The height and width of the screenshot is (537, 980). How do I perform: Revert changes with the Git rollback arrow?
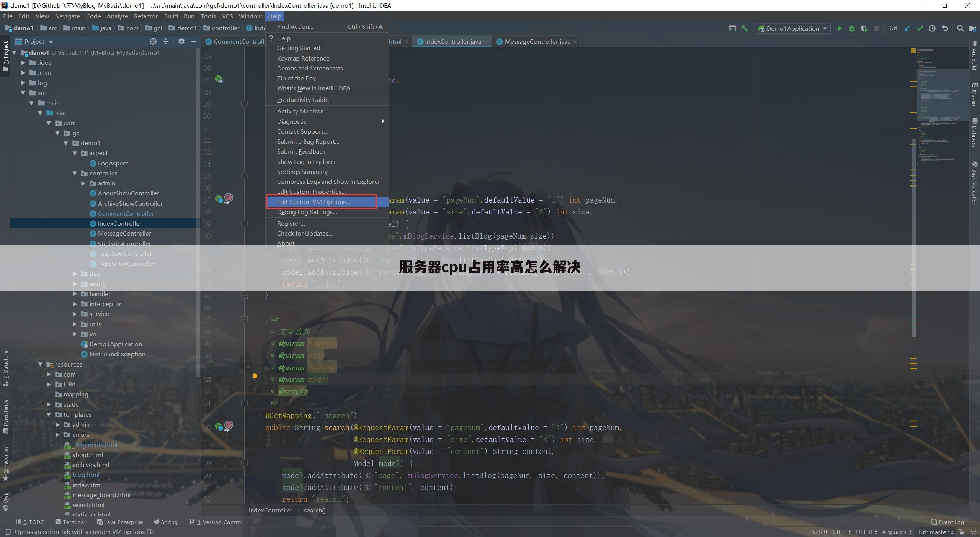coord(945,28)
